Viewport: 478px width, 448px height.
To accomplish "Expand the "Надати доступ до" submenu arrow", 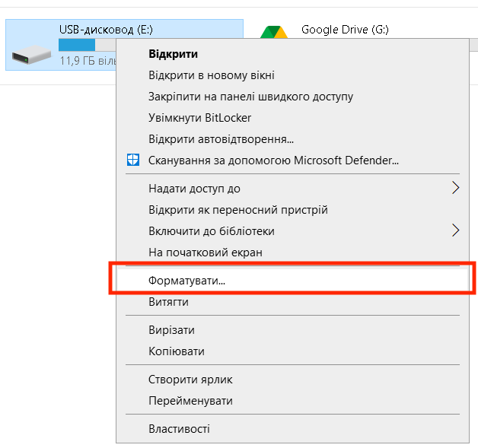I will 455,188.
